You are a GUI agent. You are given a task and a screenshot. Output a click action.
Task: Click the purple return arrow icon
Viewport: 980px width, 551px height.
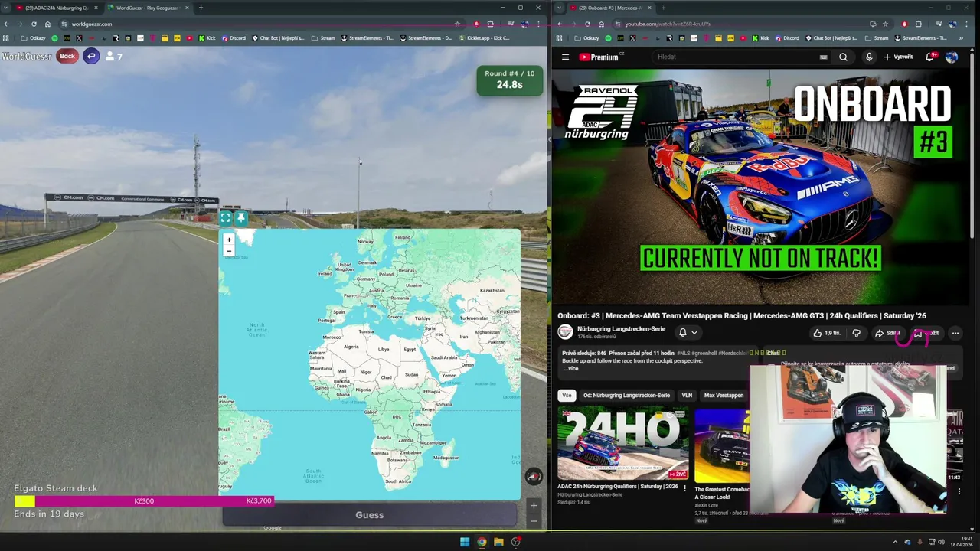(x=91, y=56)
